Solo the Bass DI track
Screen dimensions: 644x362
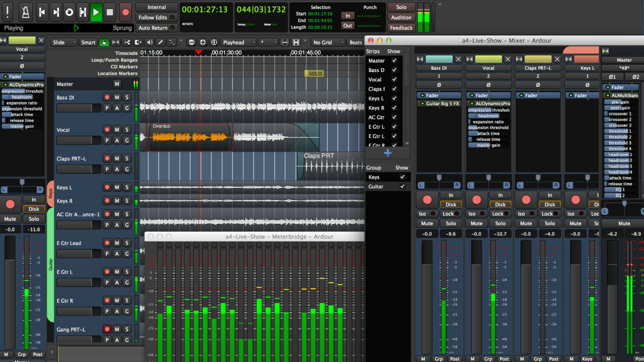(127, 97)
